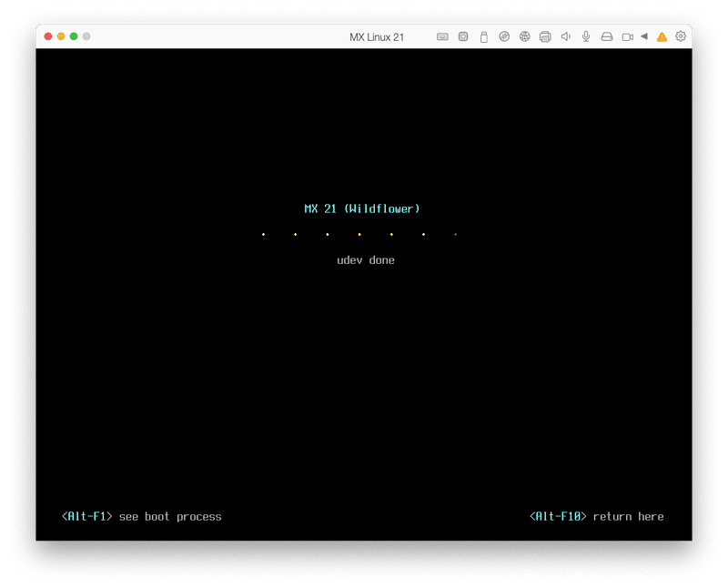Click the video camera icon
728x588 pixels.
[x=627, y=36]
